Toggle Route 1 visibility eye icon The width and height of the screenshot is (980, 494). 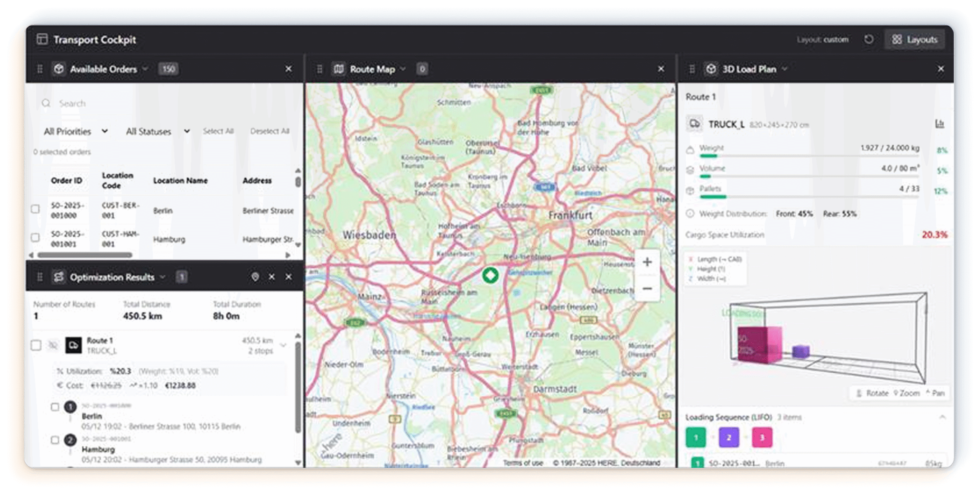53,345
